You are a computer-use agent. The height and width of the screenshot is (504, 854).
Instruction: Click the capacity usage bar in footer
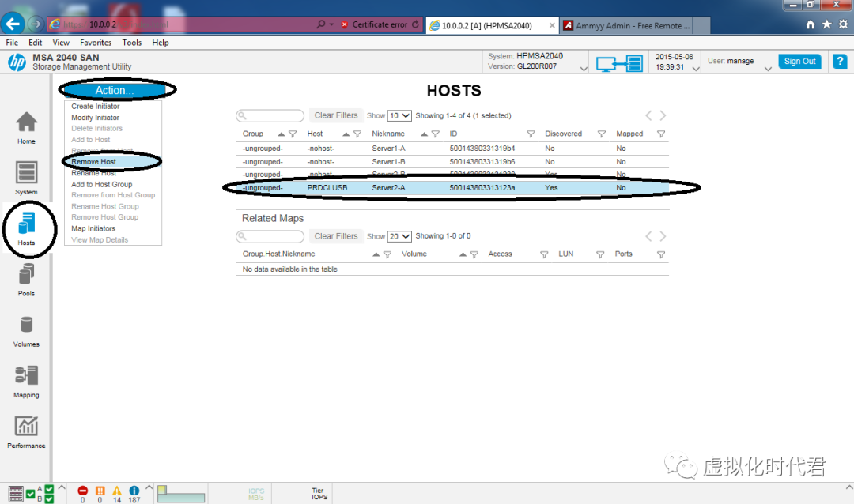click(181, 495)
